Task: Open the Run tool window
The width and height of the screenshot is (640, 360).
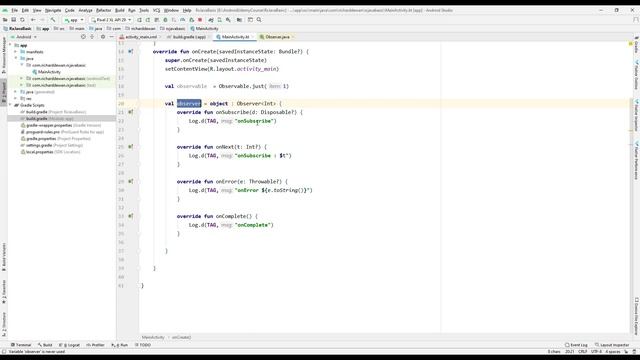Action: point(120,345)
